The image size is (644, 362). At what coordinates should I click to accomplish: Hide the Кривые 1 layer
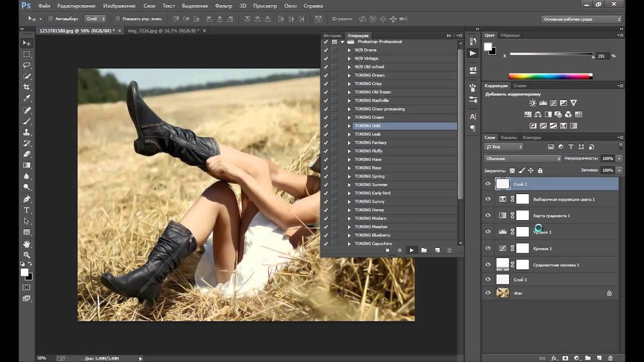[x=488, y=248]
